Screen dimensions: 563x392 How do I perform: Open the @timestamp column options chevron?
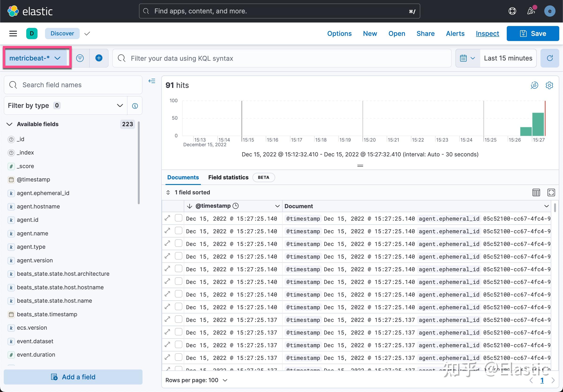[x=277, y=206]
